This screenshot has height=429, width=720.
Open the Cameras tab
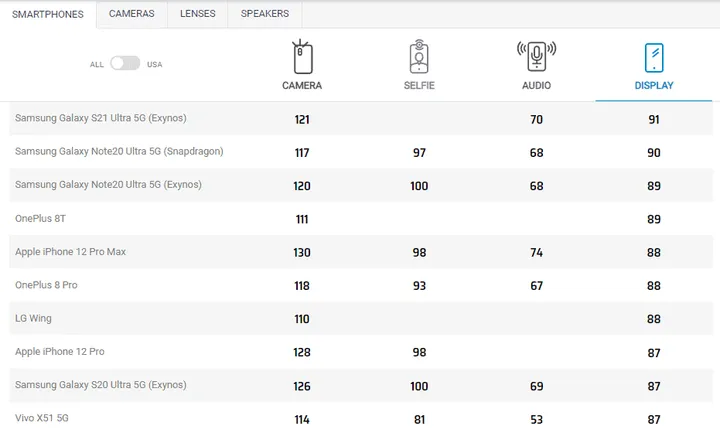(x=132, y=14)
